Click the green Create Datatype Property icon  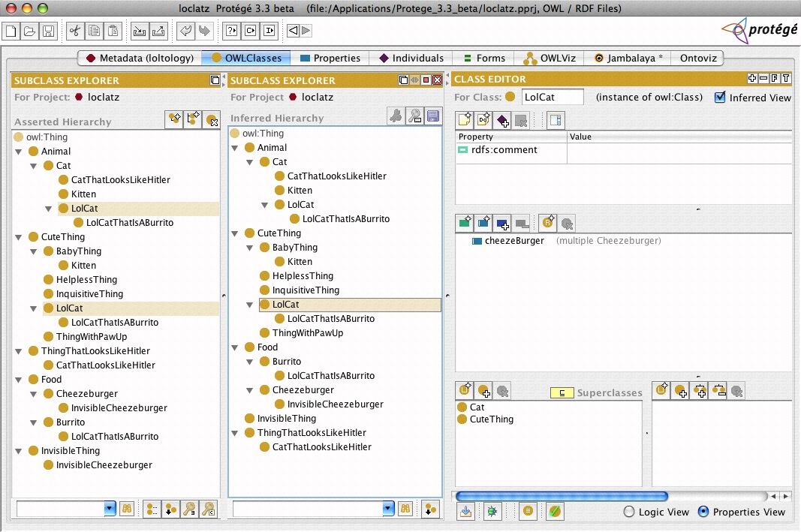465,223
